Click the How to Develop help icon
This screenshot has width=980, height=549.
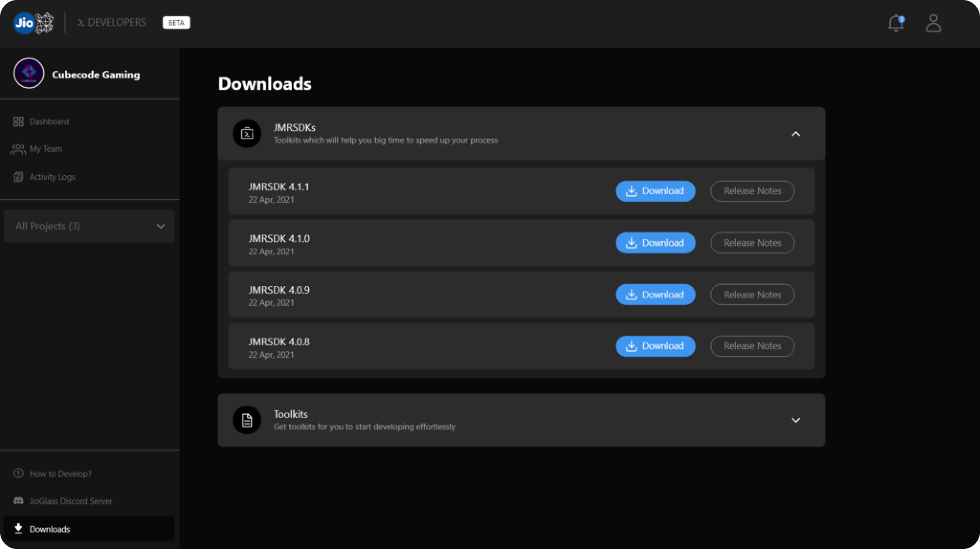click(x=18, y=473)
